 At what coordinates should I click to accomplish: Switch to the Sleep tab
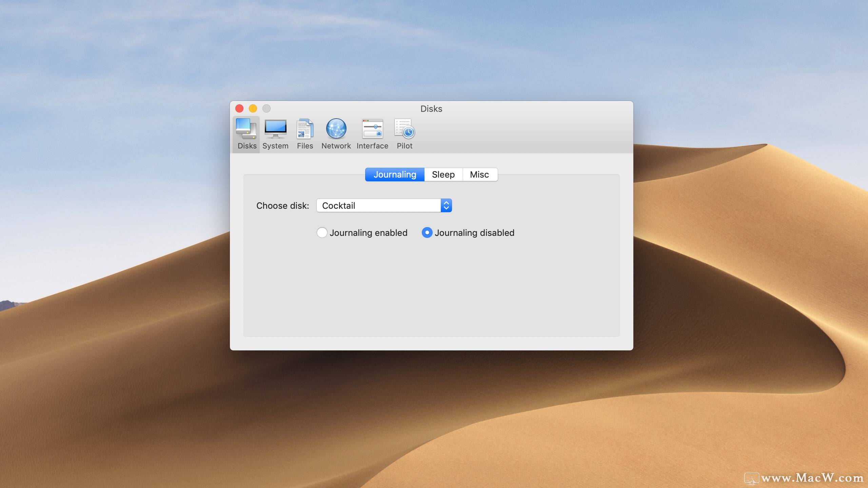click(x=443, y=175)
